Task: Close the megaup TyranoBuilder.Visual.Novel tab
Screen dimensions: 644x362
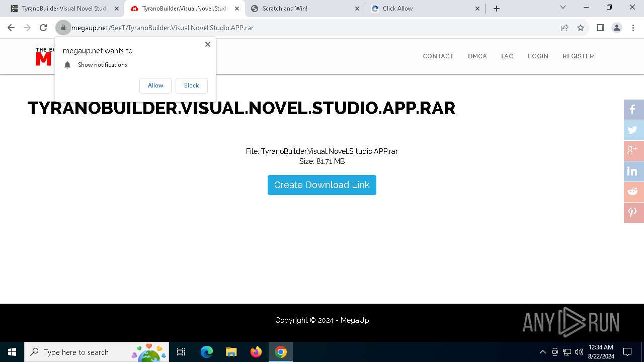Action: pos(237,9)
